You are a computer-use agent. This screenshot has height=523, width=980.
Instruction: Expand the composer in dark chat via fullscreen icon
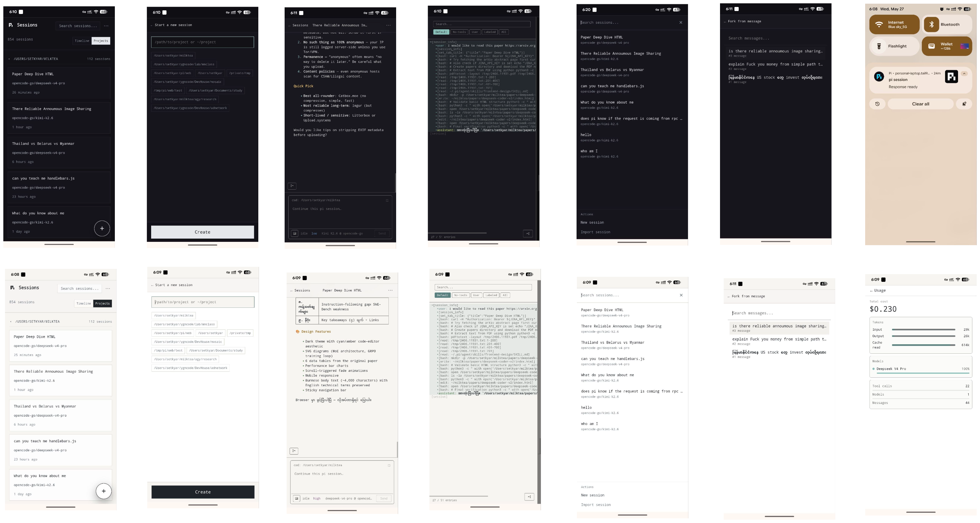point(387,200)
